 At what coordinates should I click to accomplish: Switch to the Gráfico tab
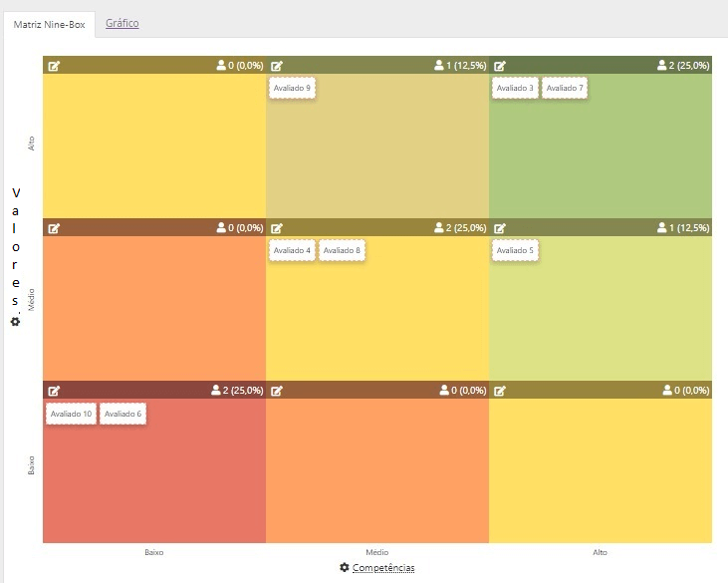[x=122, y=23]
